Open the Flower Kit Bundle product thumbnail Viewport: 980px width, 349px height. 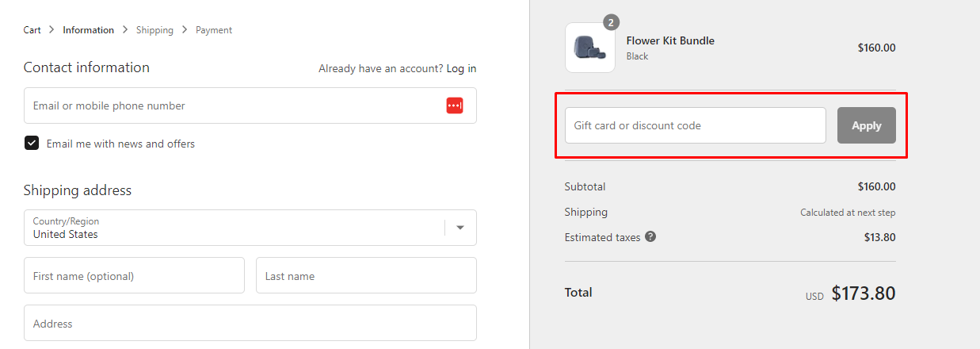point(590,48)
